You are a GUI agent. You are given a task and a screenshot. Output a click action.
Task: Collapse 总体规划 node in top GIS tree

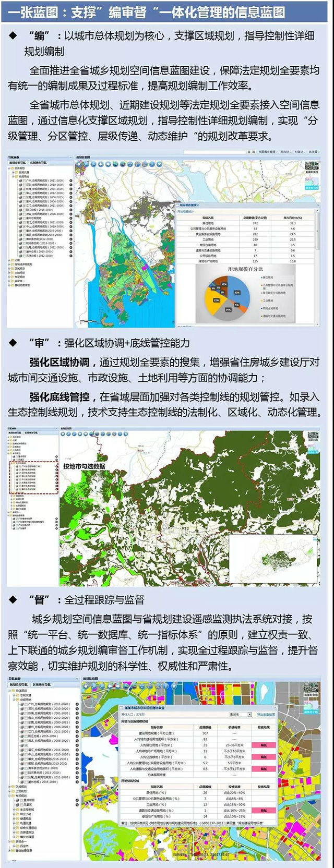click(9, 168)
